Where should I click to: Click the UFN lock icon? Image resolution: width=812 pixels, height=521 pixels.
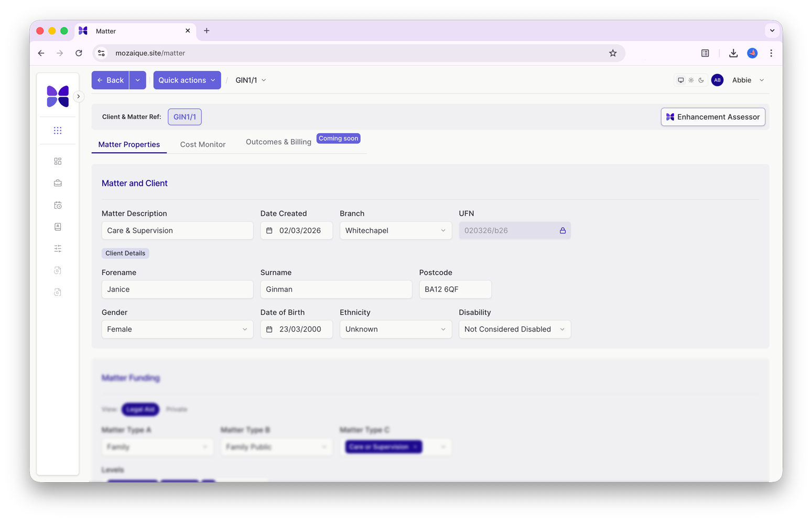pyautogui.click(x=562, y=231)
